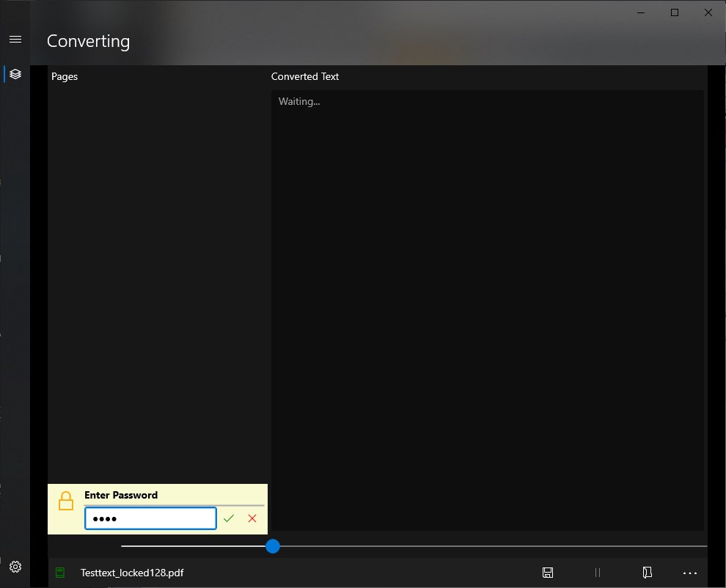The image size is (726, 588).
Task: Open settings via the gear icon
Action: tap(15, 567)
